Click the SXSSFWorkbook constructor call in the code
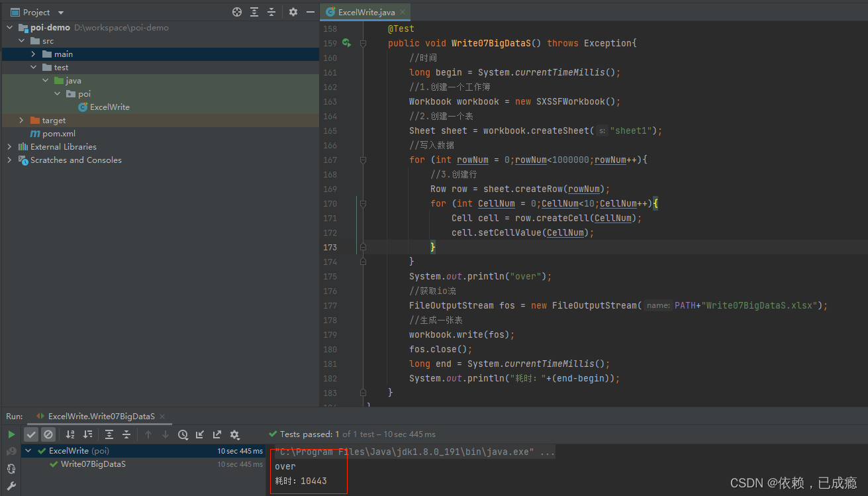868x496 pixels. pyautogui.click(x=576, y=102)
